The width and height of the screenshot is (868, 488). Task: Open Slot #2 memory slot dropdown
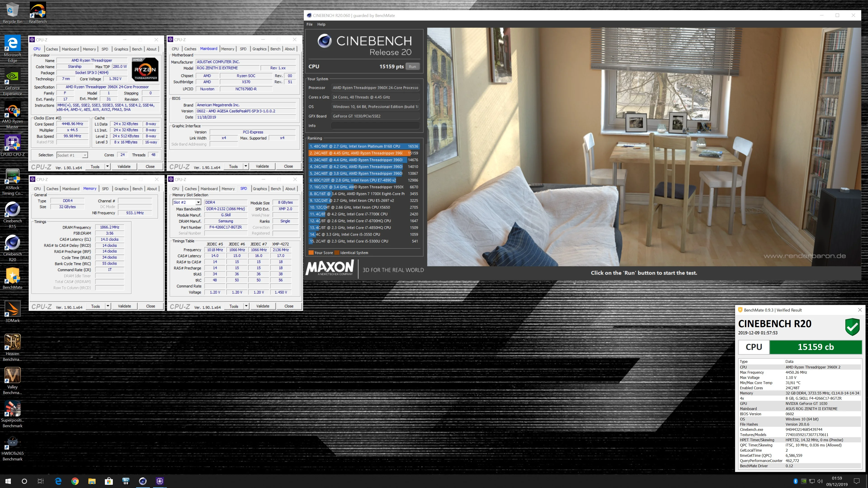(x=187, y=202)
